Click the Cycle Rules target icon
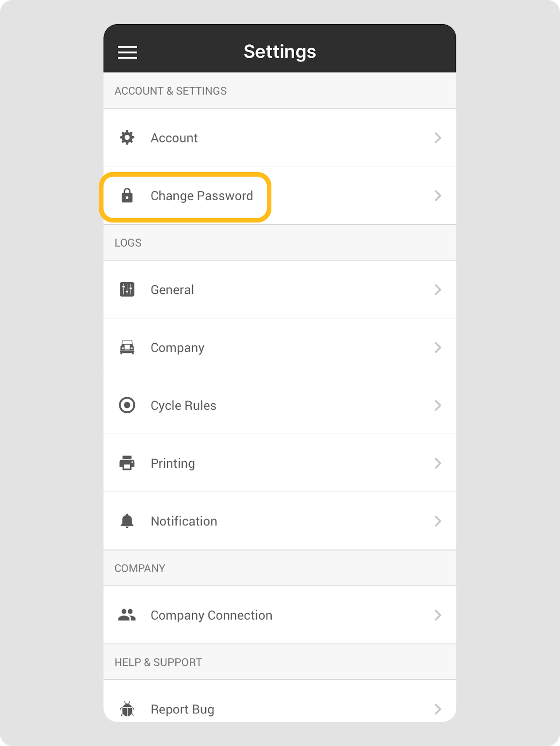560x746 pixels. tap(127, 405)
